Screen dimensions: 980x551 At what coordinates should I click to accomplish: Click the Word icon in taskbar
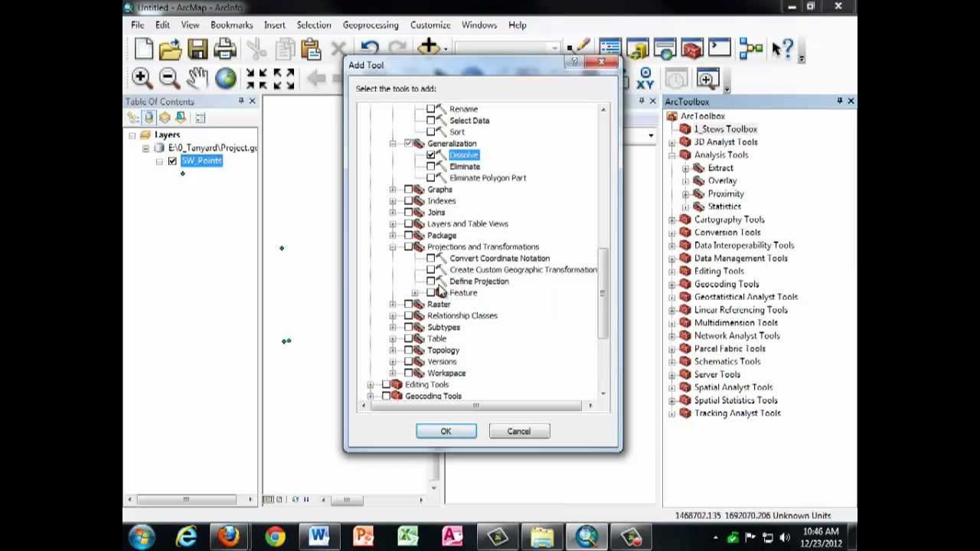click(x=319, y=536)
